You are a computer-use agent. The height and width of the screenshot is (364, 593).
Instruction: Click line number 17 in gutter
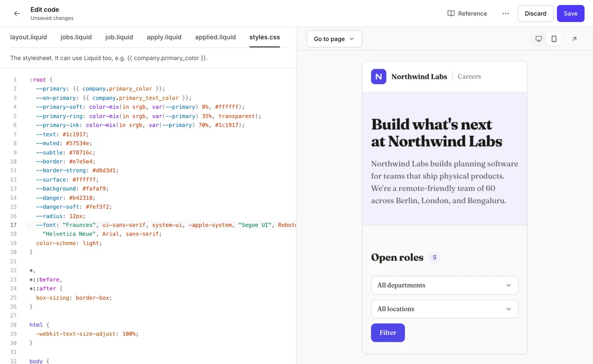pos(13,225)
